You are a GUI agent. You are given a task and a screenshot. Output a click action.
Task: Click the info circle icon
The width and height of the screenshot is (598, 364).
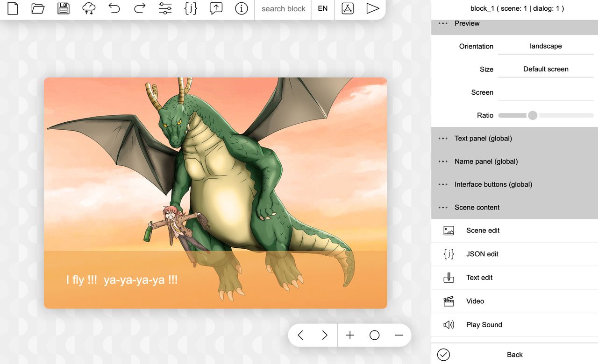tap(241, 8)
